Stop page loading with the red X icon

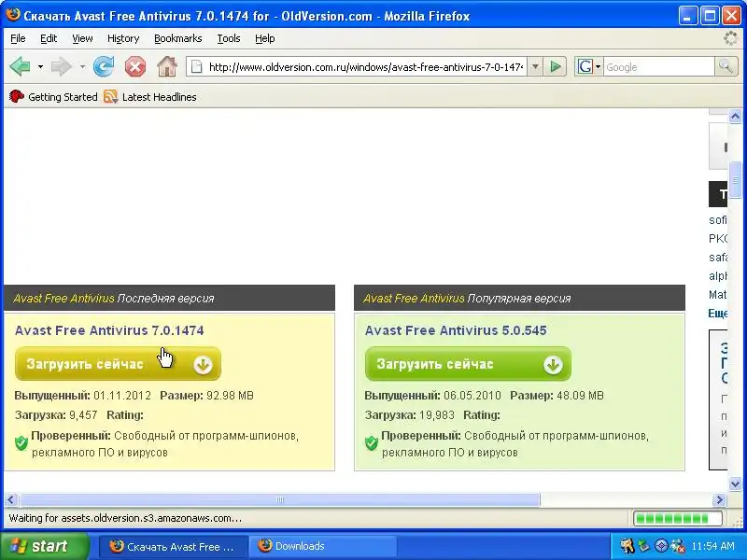coord(134,66)
